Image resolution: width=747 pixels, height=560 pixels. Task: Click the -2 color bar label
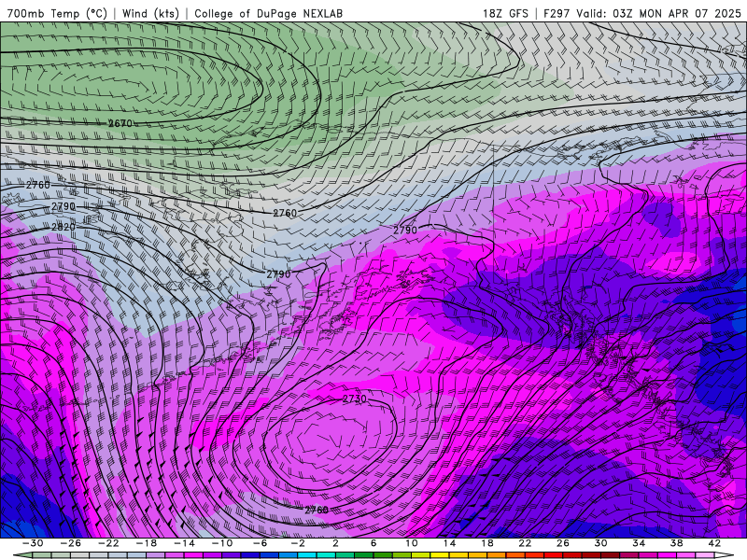click(x=298, y=543)
